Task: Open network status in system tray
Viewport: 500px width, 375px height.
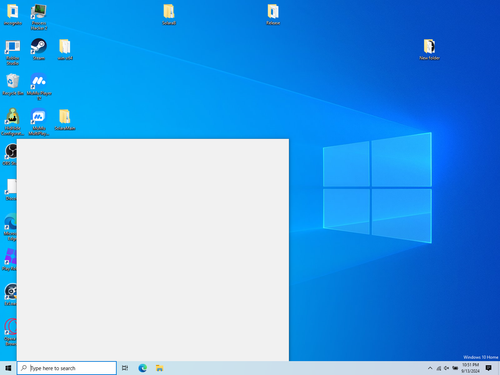Action: tap(439, 368)
